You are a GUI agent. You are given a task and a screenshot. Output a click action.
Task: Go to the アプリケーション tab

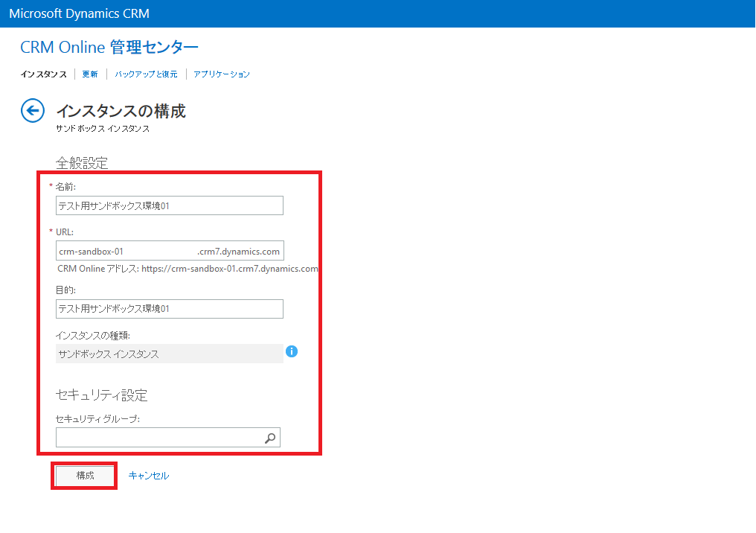tap(222, 74)
